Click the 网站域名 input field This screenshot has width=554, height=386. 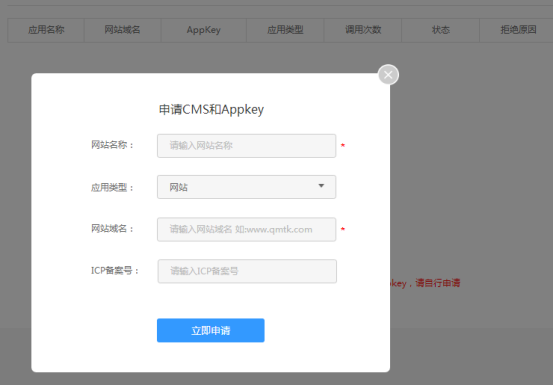[246, 230]
